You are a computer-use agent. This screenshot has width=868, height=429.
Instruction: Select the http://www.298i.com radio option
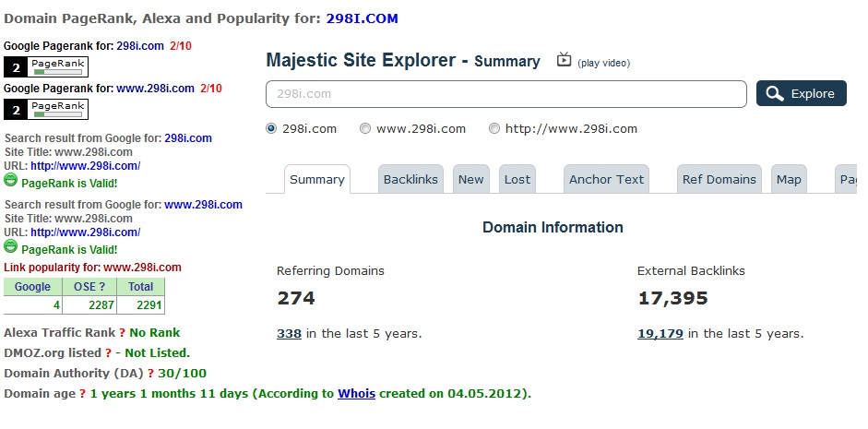pyautogui.click(x=493, y=129)
